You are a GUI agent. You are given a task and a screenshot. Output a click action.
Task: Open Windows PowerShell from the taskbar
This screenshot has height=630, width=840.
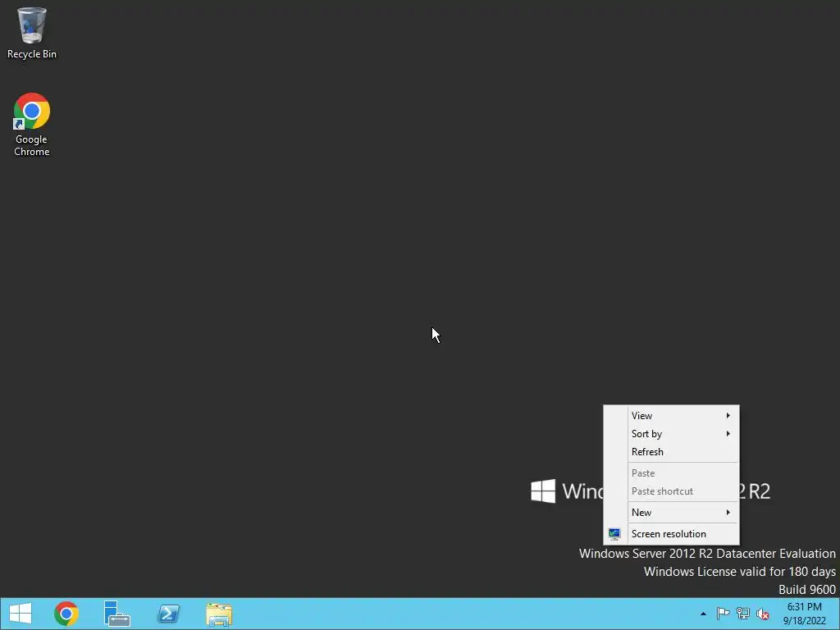168,614
